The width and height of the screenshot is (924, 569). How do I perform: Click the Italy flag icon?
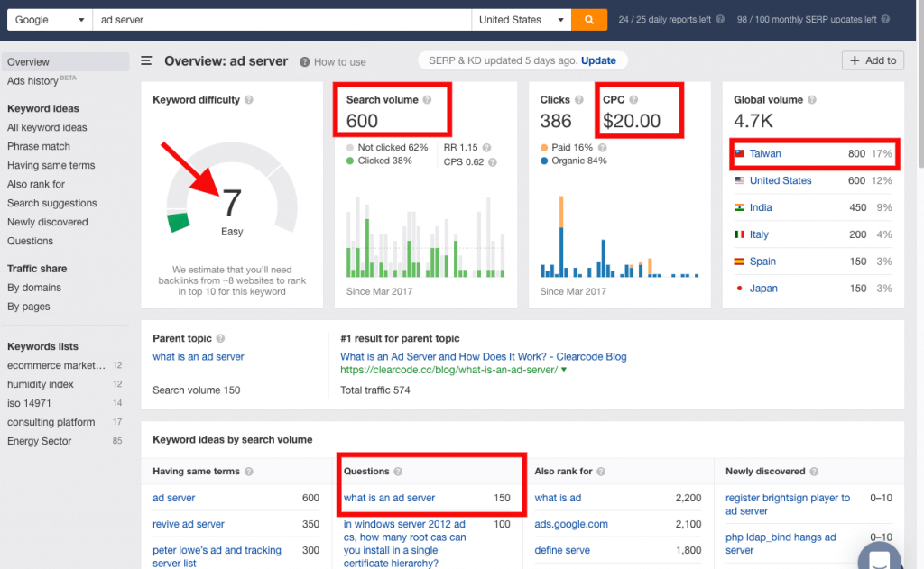pos(740,234)
